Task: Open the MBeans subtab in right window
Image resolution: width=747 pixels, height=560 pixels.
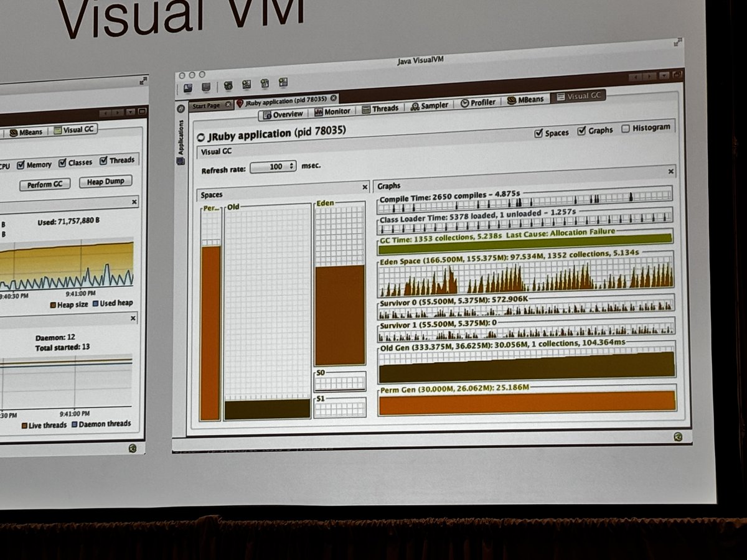Action: click(x=526, y=100)
